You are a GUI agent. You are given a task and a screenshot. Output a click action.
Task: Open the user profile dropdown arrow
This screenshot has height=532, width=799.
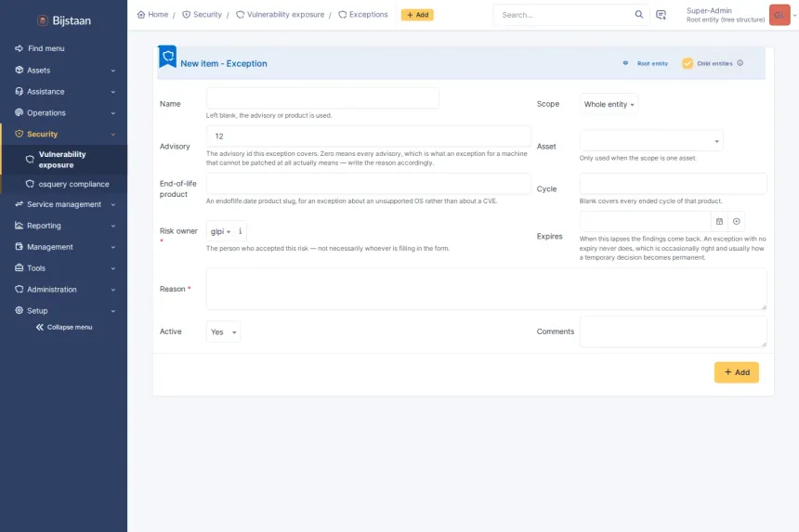tap(794, 15)
